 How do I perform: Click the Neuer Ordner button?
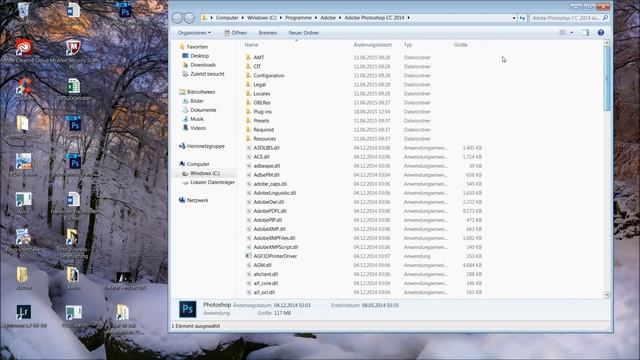click(304, 33)
